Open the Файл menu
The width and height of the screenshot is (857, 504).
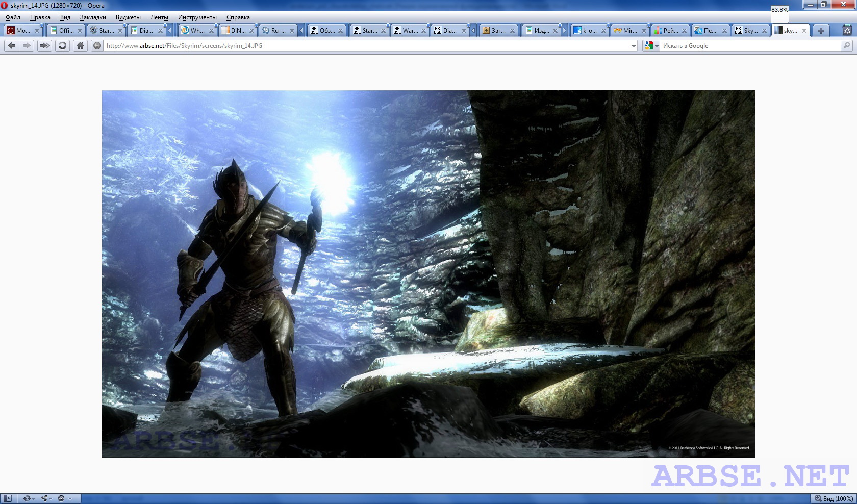pos(13,17)
